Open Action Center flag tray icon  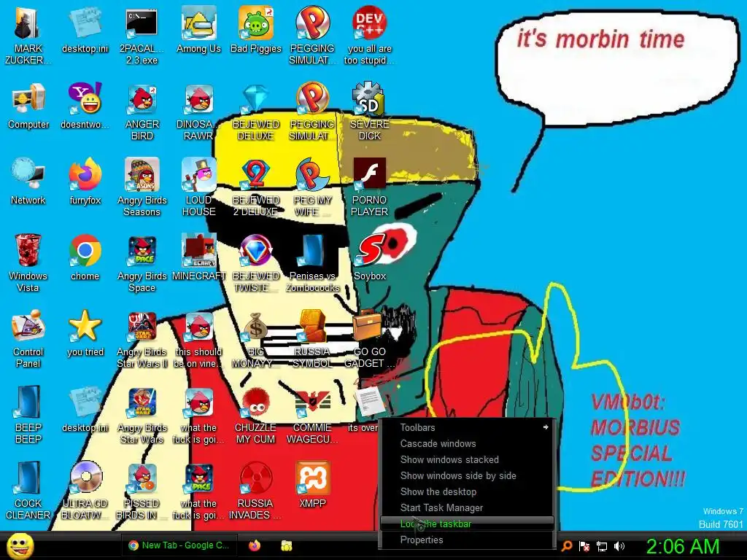point(584,545)
